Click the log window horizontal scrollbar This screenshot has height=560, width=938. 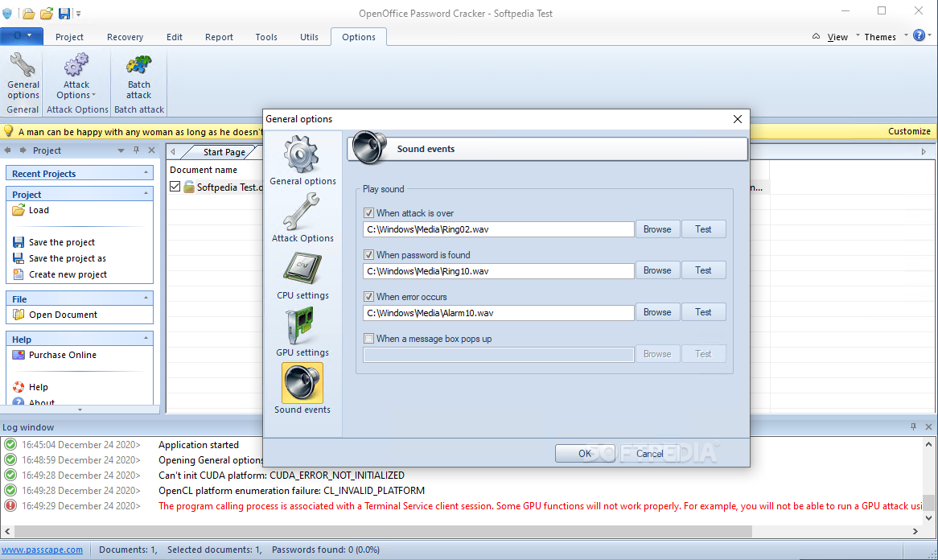tap(383, 531)
